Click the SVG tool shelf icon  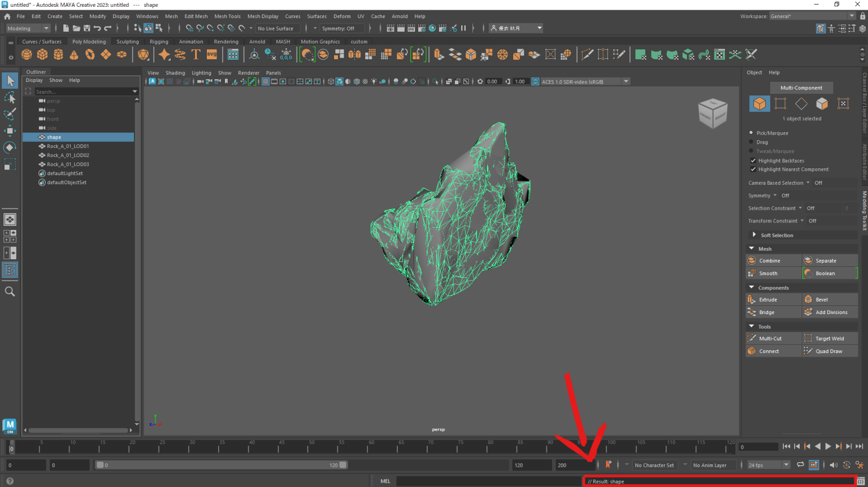(x=211, y=54)
